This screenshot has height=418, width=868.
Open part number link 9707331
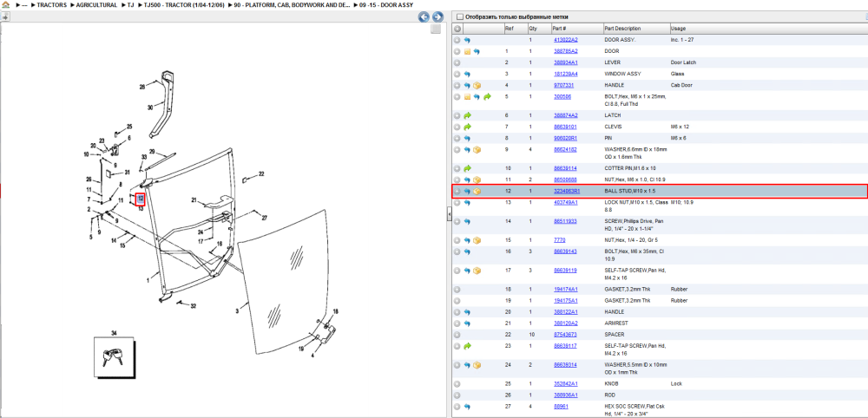[x=563, y=86]
